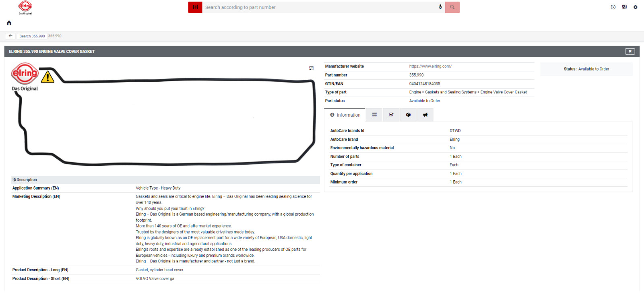This screenshot has width=644, height=295.
Task: Close the part detail panel
Action: [630, 52]
